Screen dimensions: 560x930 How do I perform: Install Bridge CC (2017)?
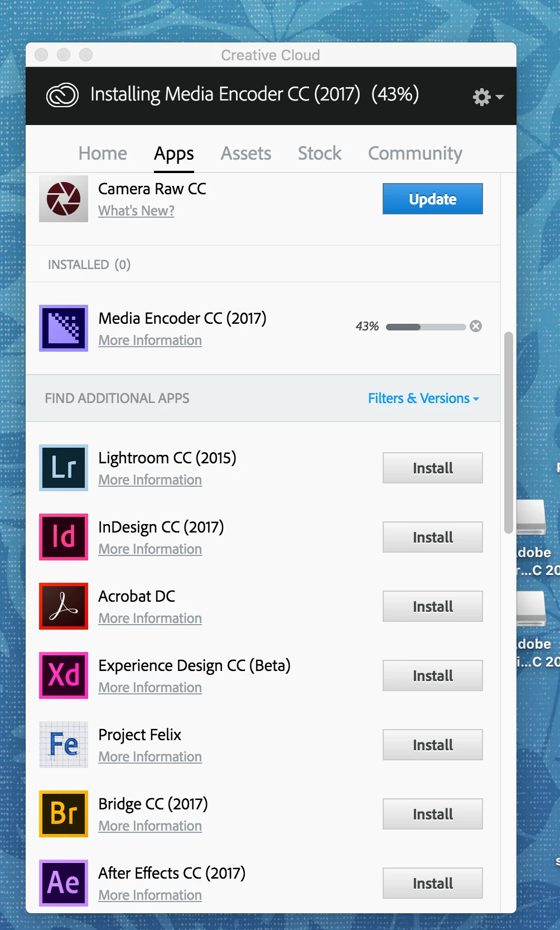pos(433,814)
